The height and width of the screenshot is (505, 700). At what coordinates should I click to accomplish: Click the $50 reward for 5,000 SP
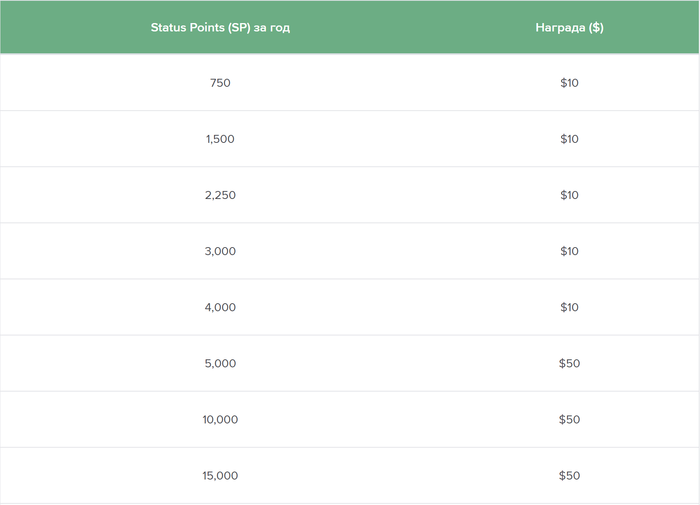pyautogui.click(x=569, y=363)
